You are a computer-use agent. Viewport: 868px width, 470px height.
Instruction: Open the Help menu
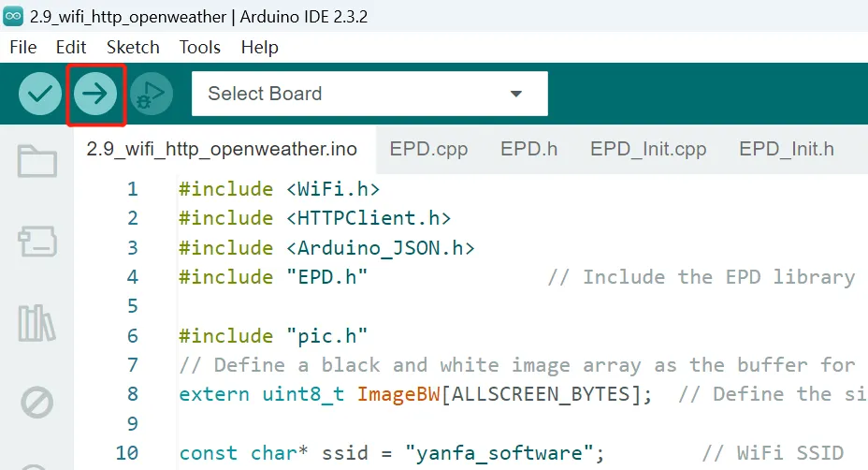[x=259, y=47]
